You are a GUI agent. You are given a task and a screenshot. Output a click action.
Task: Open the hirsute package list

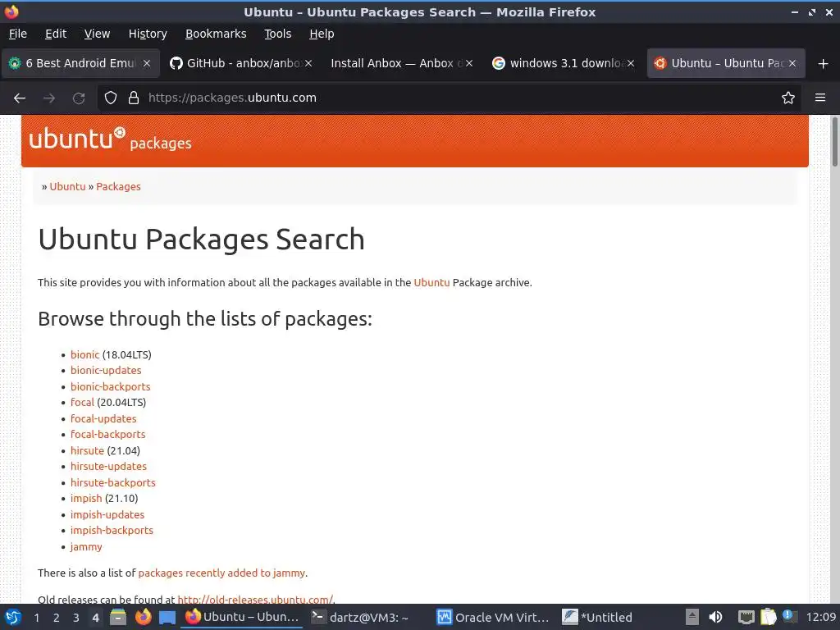tap(87, 450)
